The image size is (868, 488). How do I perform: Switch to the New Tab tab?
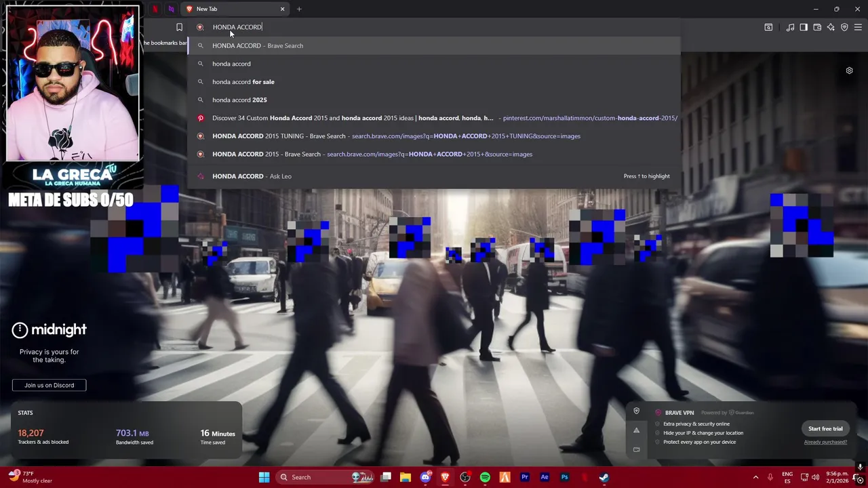[235, 9]
